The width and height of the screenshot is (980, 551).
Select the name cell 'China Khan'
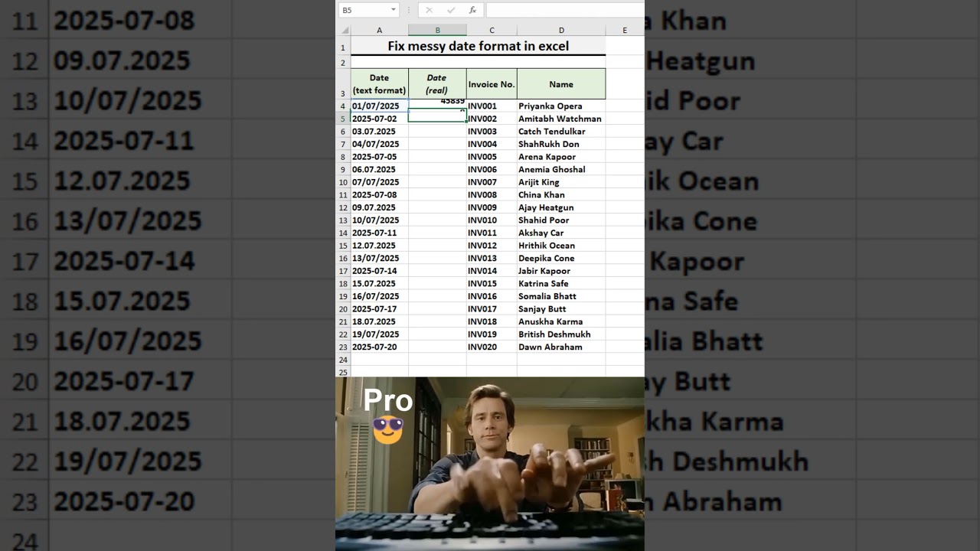point(561,194)
